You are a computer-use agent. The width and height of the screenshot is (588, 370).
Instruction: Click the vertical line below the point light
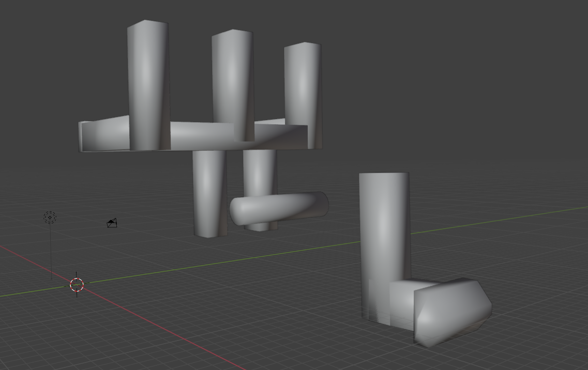coord(51,254)
